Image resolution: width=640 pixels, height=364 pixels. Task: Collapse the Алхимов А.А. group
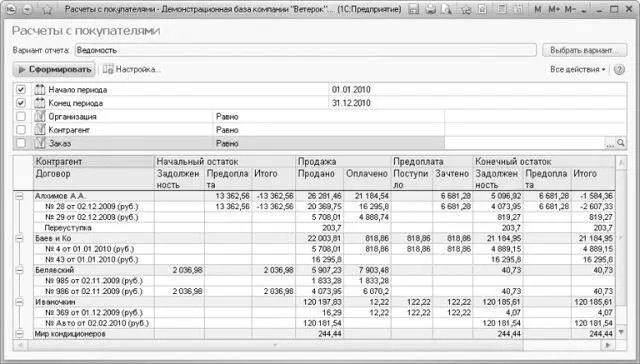pos(19,196)
